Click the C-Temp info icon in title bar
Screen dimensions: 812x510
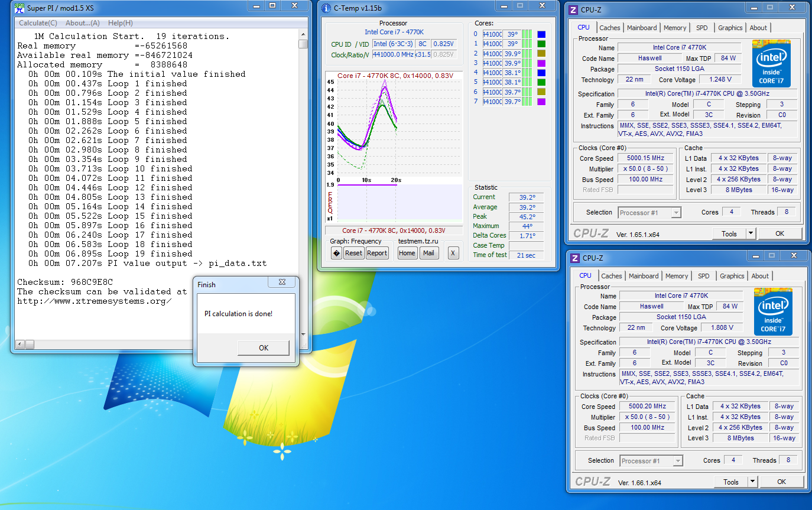coord(326,8)
